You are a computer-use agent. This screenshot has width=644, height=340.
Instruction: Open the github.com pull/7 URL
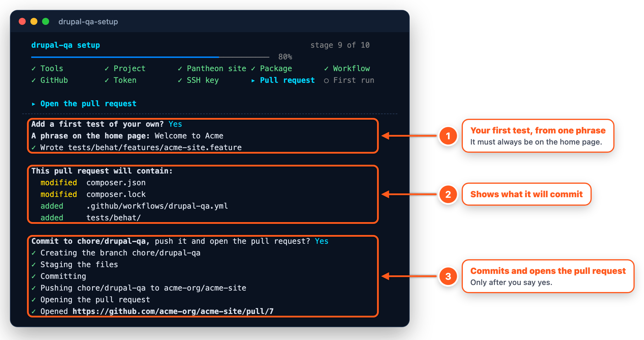(173, 311)
